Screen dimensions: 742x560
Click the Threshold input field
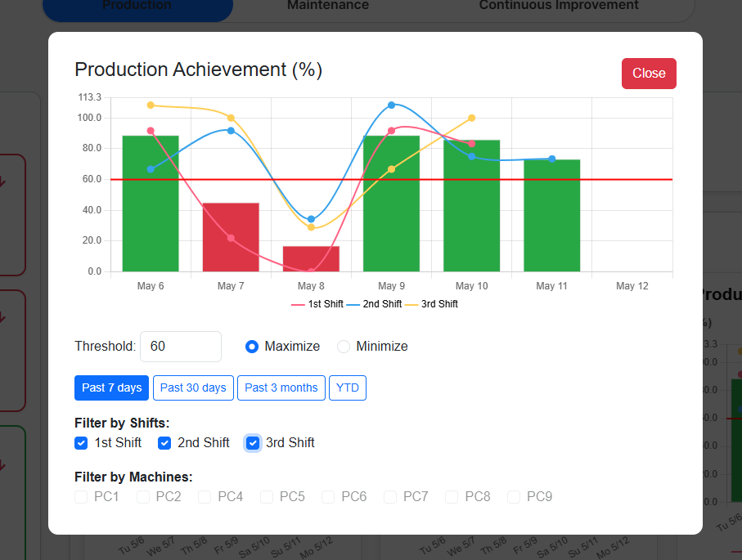click(181, 346)
